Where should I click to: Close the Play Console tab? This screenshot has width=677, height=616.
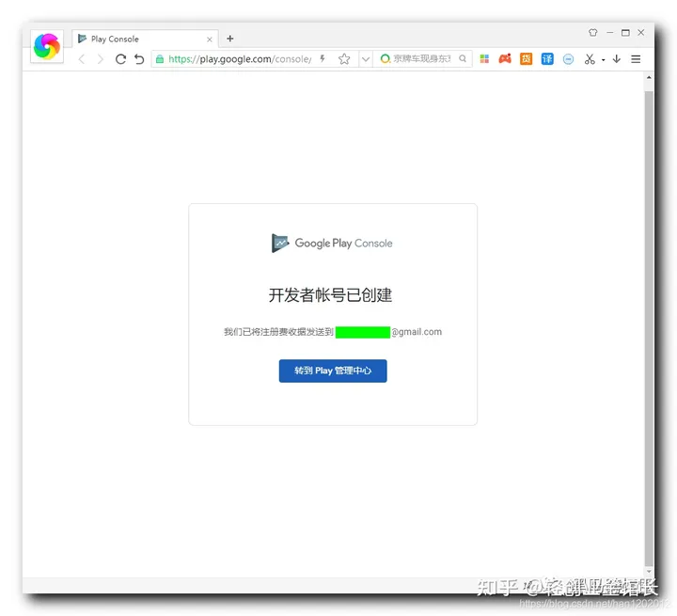(210, 39)
